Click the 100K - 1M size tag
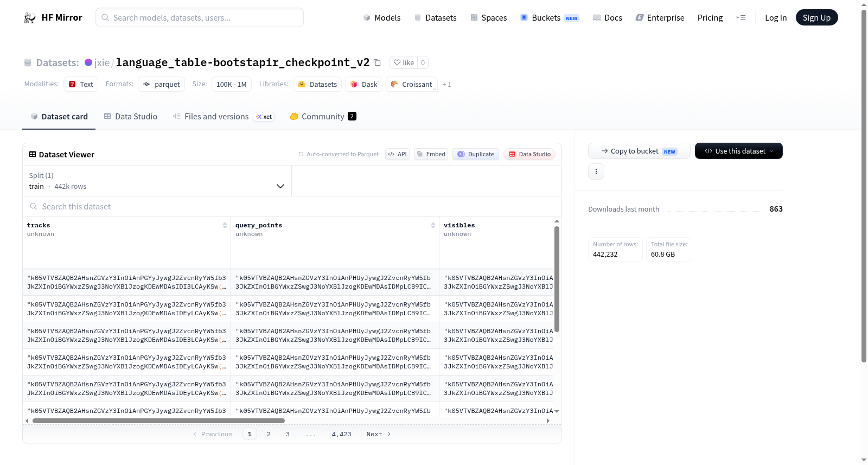This screenshot has width=868, height=465. (x=231, y=84)
